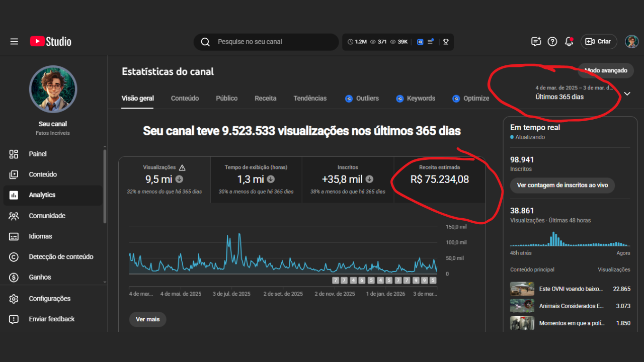Expand the Últimos 365 dias date range dropdown
The width and height of the screenshot is (644, 362).
click(x=627, y=94)
